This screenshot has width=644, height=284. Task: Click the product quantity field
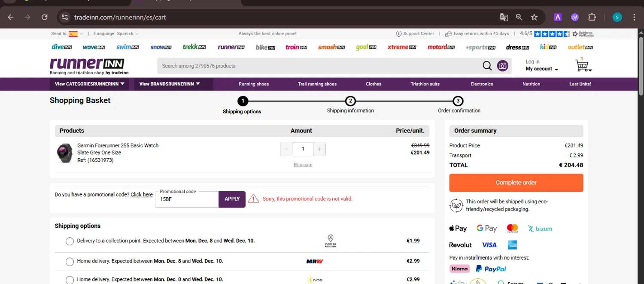(x=303, y=149)
